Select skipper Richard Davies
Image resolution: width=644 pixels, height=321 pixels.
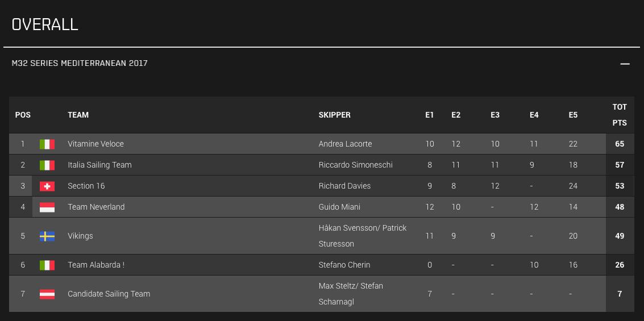[x=344, y=186]
